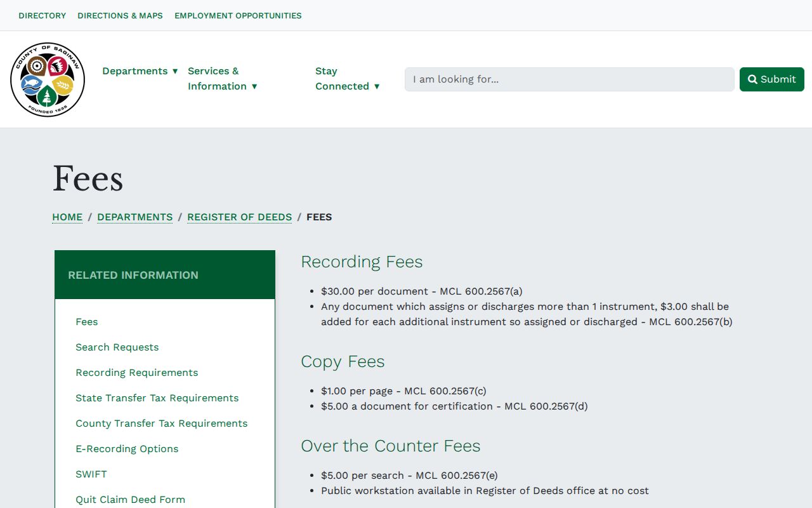Click the Copy Fees heading
Image resolution: width=812 pixels, height=508 pixels.
(x=343, y=361)
